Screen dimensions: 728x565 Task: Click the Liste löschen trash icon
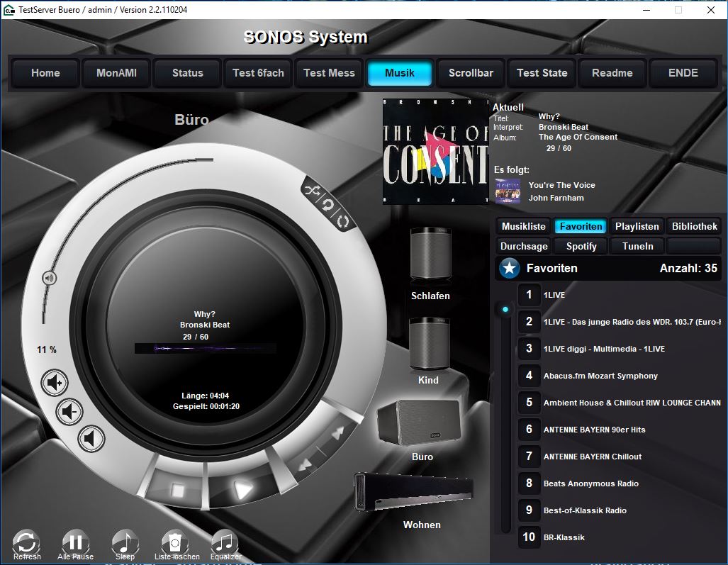point(175,542)
